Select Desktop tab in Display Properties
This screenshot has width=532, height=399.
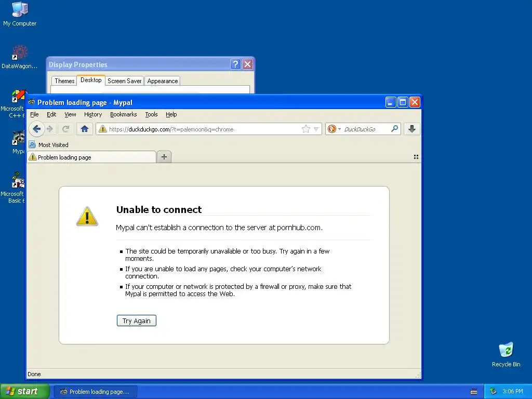click(91, 80)
